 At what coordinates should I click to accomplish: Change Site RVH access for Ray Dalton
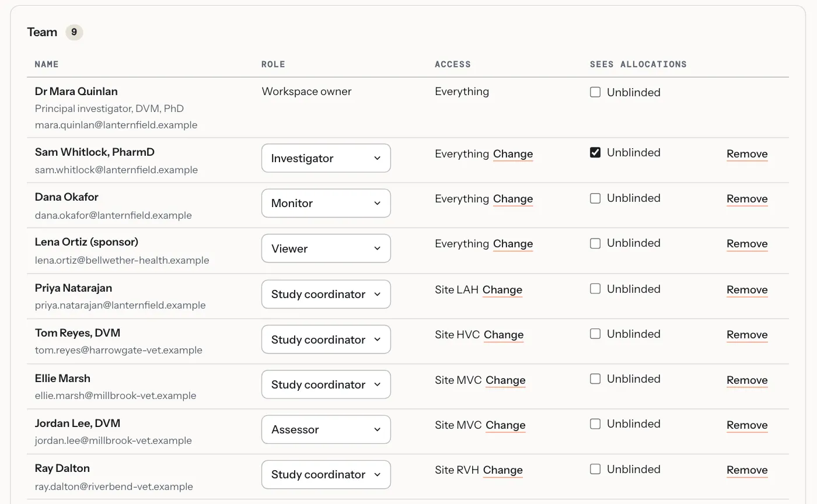pos(503,470)
